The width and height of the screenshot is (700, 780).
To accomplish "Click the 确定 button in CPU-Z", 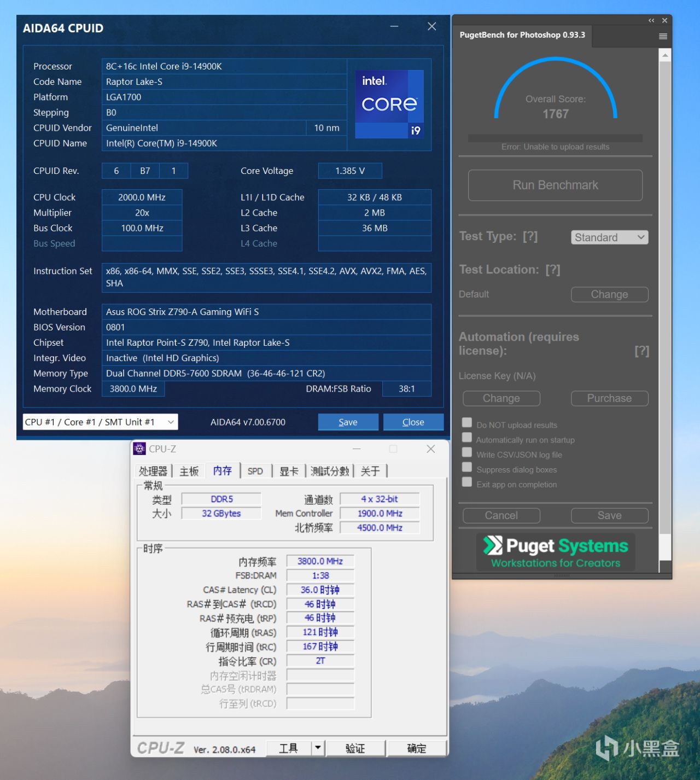I will point(417,748).
